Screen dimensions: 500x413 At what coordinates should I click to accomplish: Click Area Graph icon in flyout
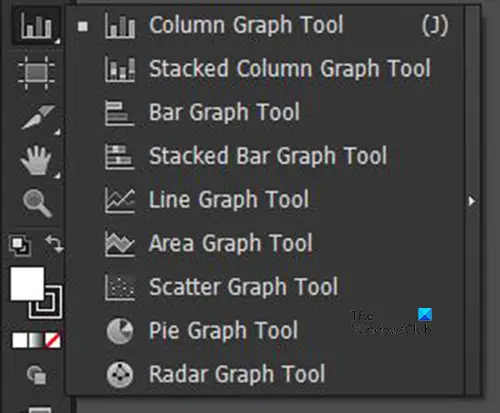pos(120,244)
